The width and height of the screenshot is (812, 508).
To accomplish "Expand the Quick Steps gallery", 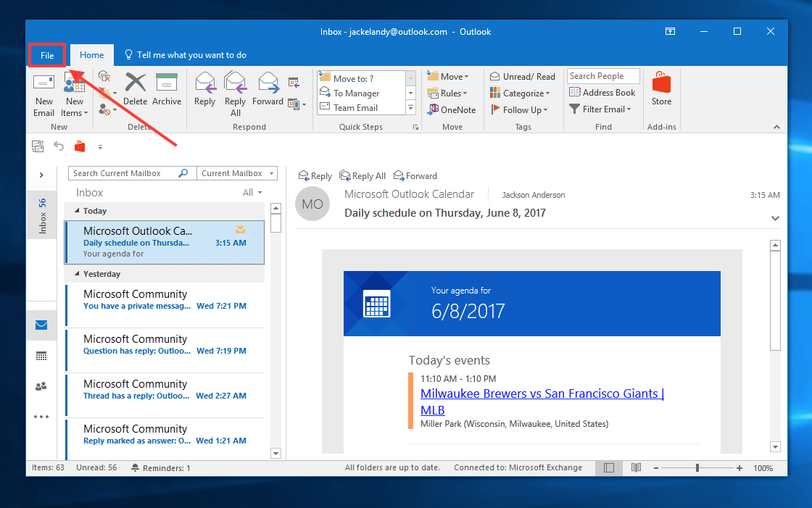I will tap(410, 108).
